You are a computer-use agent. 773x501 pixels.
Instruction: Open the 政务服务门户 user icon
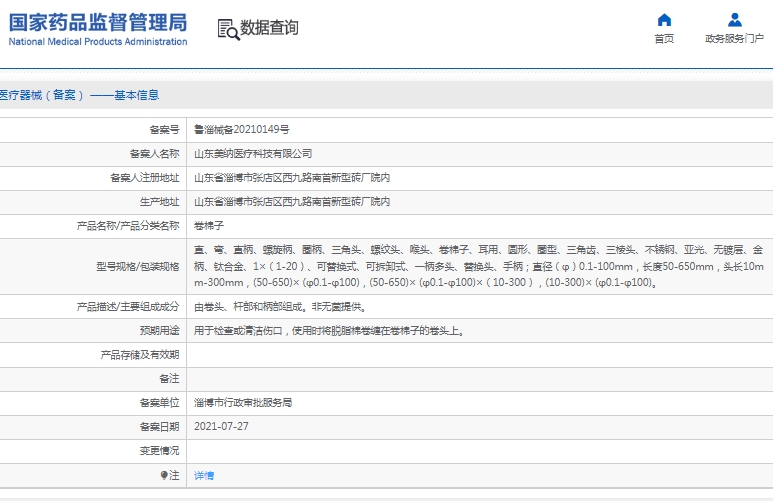[735, 20]
